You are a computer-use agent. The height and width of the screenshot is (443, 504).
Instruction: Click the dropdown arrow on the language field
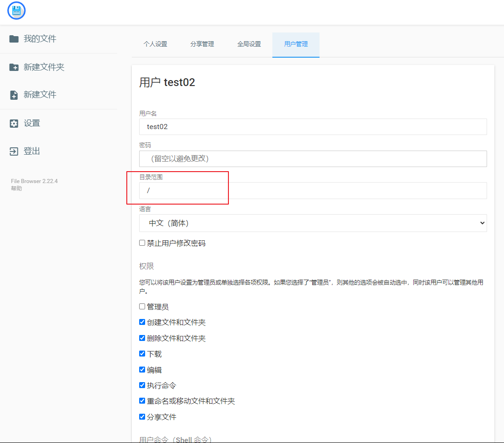(482, 223)
